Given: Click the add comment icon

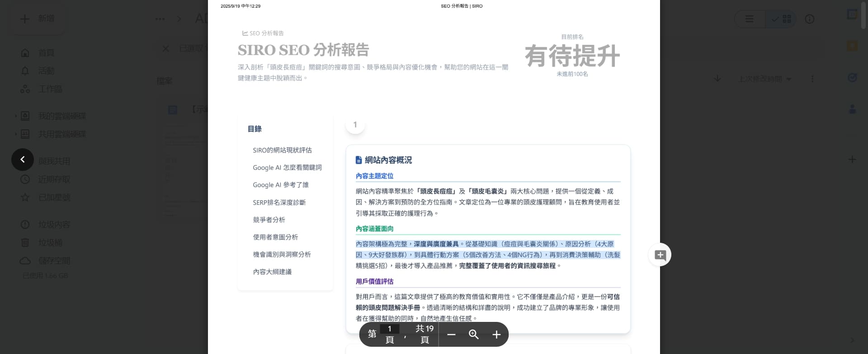Looking at the screenshot, I should [x=660, y=255].
